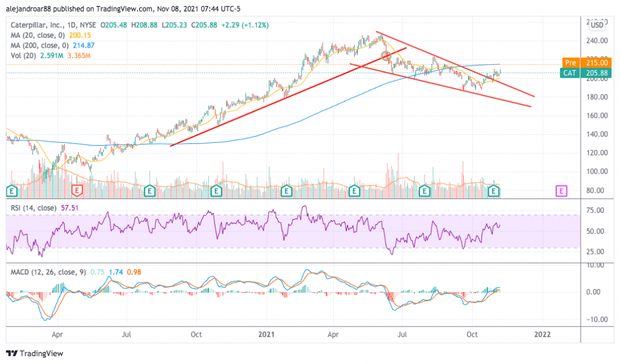
Task: Click the 240.00 price axis label
Action: (x=597, y=41)
